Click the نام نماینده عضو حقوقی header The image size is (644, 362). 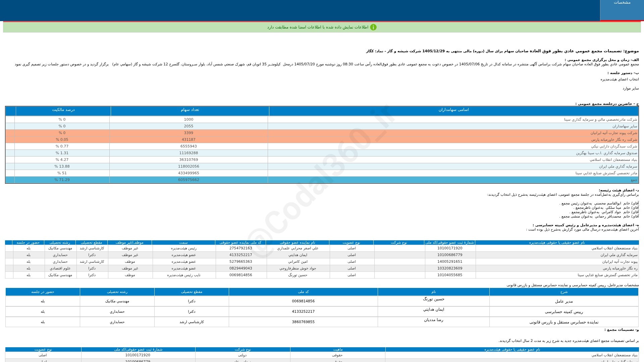pos(298,243)
